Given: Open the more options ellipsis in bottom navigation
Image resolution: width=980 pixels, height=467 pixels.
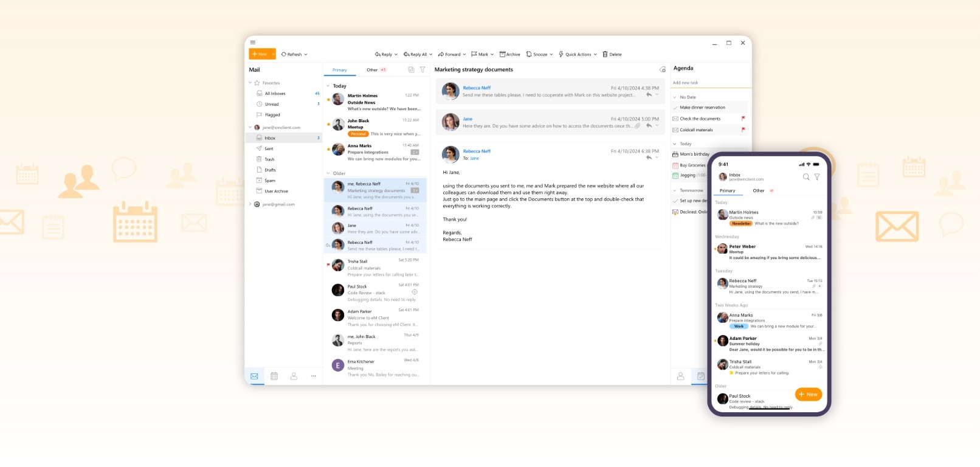Looking at the screenshot, I should 314,376.
